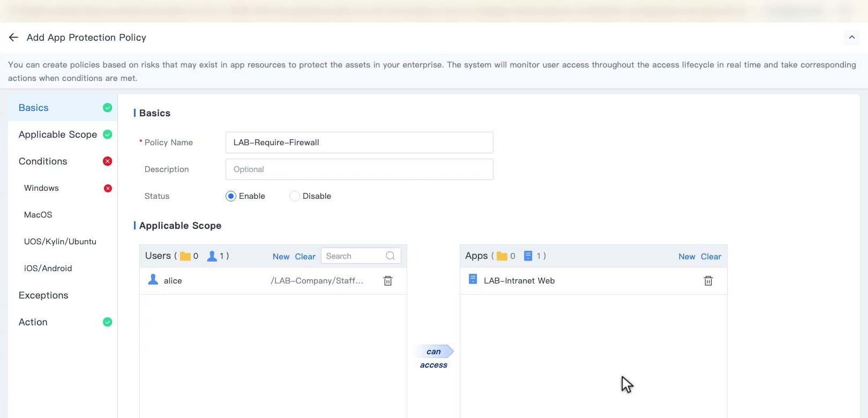Click the Users search box
This screenshot has height=418, width=868.
click(x=361, y=256)
